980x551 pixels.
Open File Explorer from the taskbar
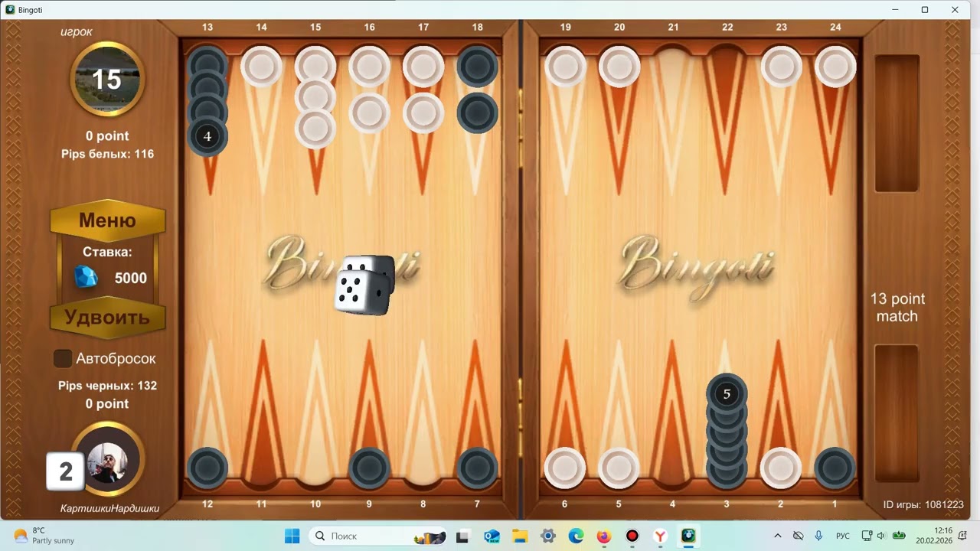[x=520, y=536]
